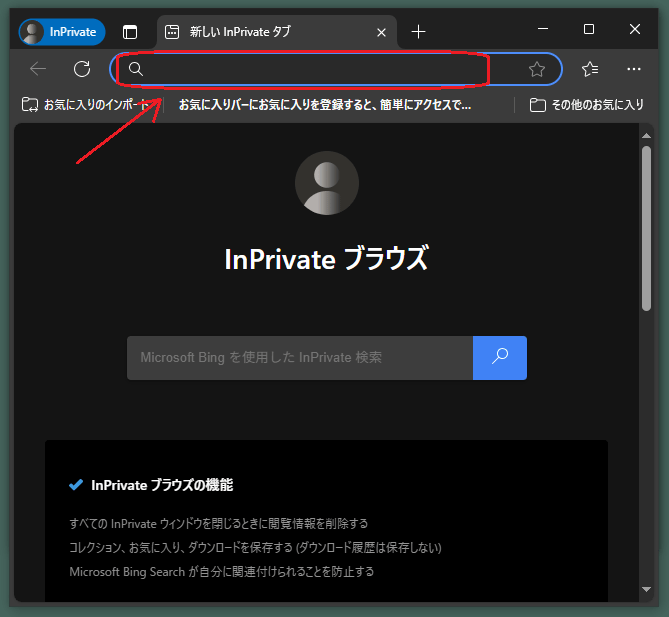Click the magnifier icon in the address bar
The height and width of the screenshot is (617, 669).
point(136,69)
